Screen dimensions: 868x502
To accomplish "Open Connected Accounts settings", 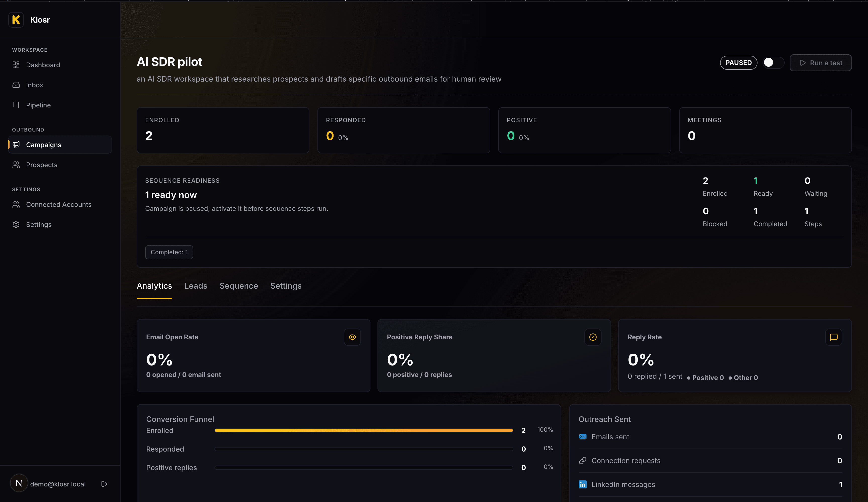I will click(x=60, y=204).
